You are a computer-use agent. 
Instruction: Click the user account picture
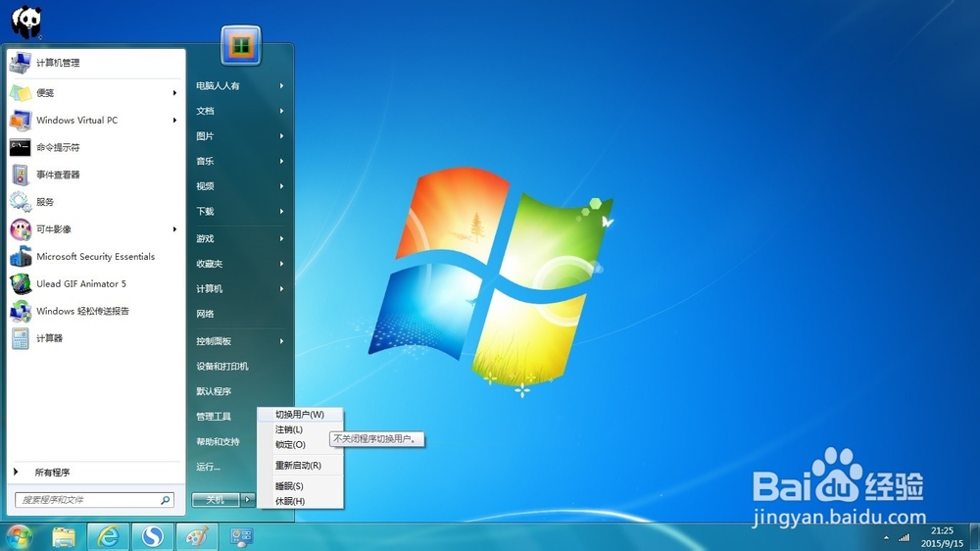click(x=241, y=46)
